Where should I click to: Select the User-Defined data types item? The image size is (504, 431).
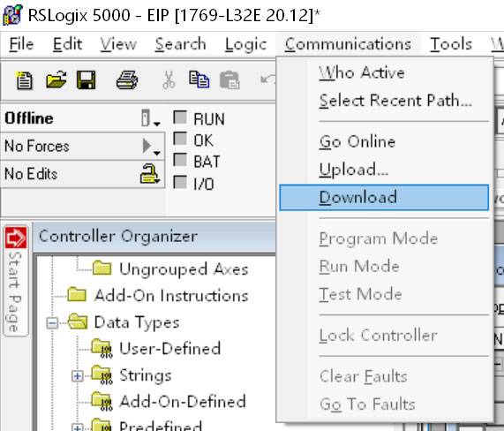point(170,349)
